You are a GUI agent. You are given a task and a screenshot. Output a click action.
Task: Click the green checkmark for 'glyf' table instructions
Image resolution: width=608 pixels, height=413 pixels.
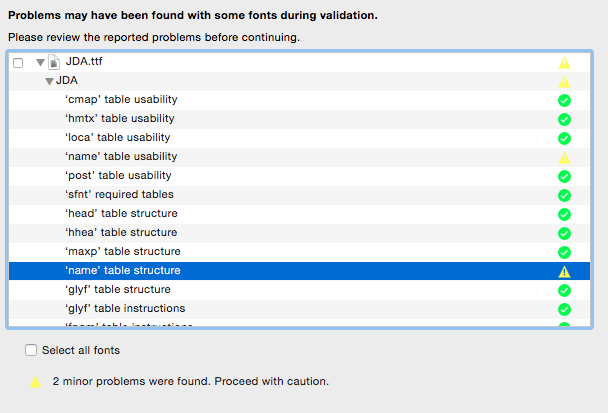[564, 309]
